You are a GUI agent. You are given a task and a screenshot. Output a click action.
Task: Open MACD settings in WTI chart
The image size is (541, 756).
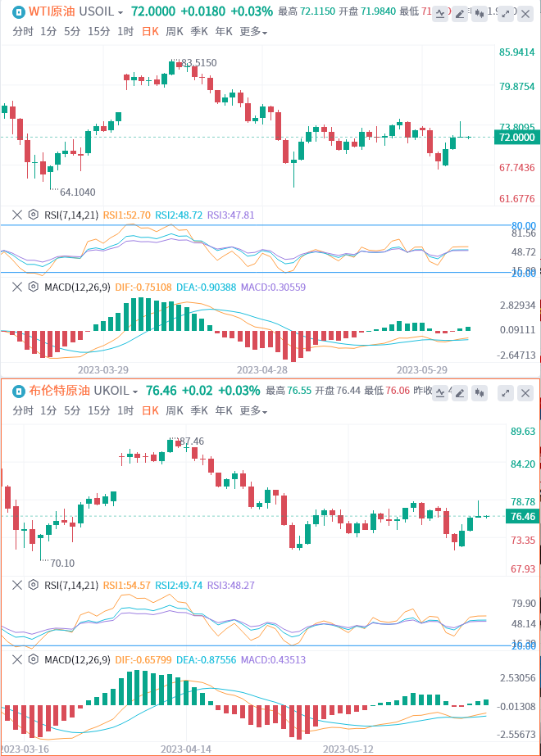coord(33,287)
